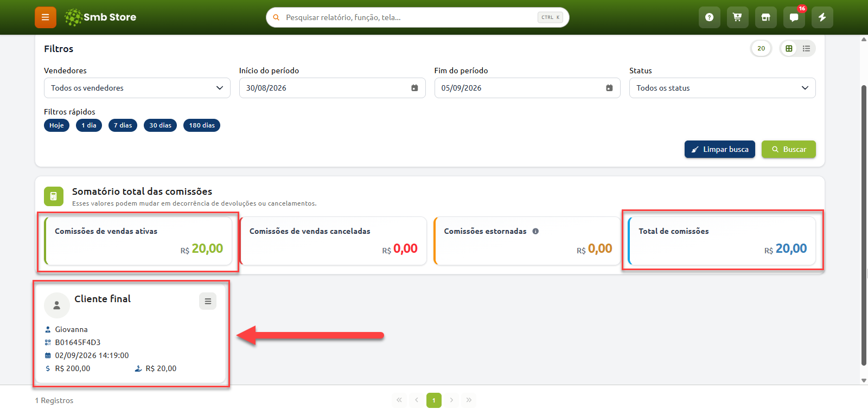Open the help question mark icon

tap(709, 17)
